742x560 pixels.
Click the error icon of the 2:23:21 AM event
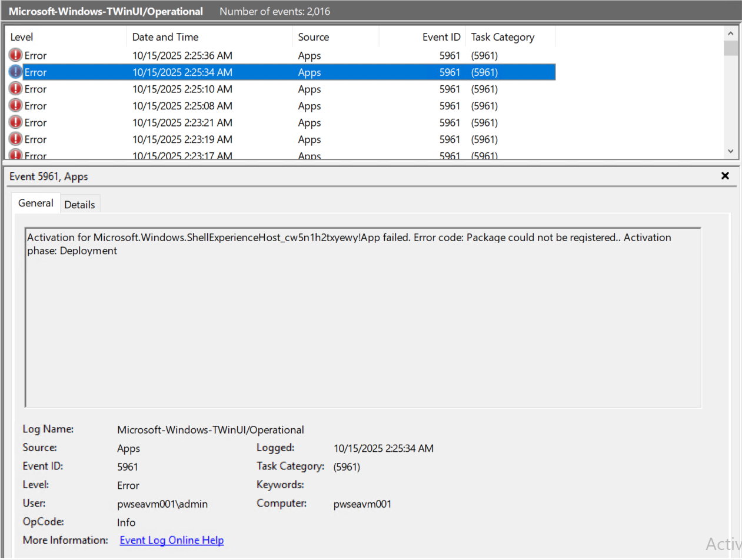[x=15, y=122]
